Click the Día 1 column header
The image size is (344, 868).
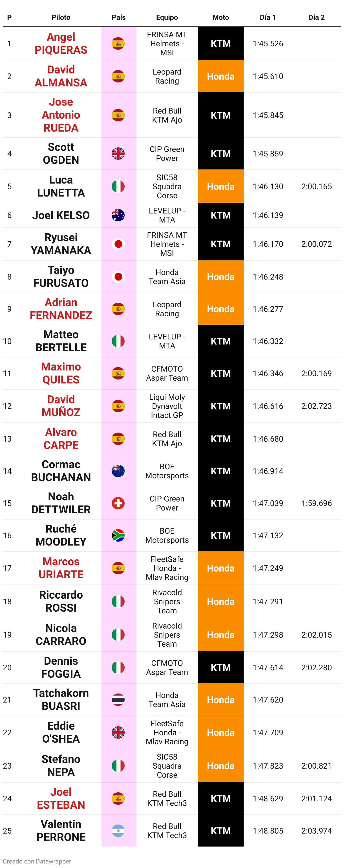coord(268,17)
